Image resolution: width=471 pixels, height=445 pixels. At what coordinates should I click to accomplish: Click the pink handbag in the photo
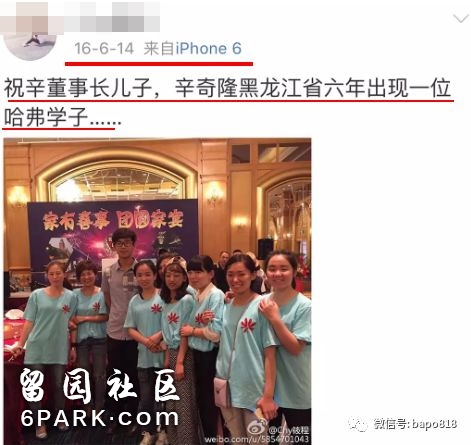point(222,392)
